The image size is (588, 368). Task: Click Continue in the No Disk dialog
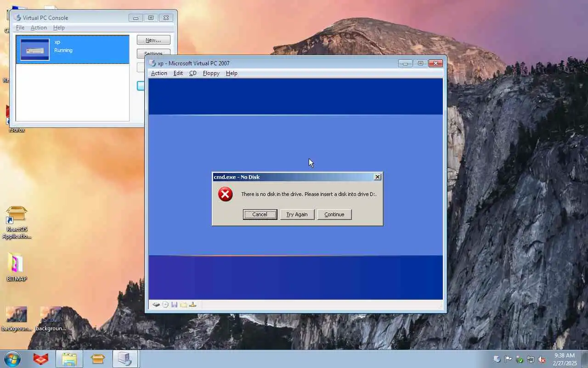pos(334,214)
